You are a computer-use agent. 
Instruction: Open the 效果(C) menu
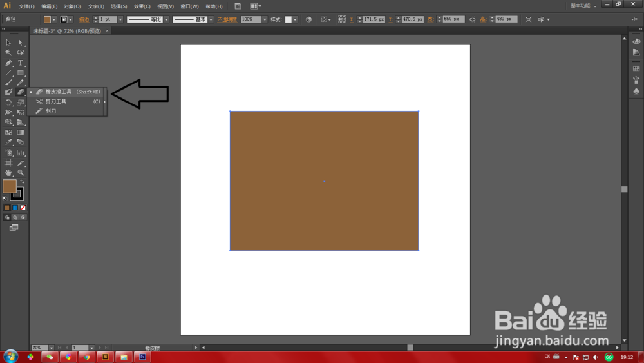[x=142, y=6]
